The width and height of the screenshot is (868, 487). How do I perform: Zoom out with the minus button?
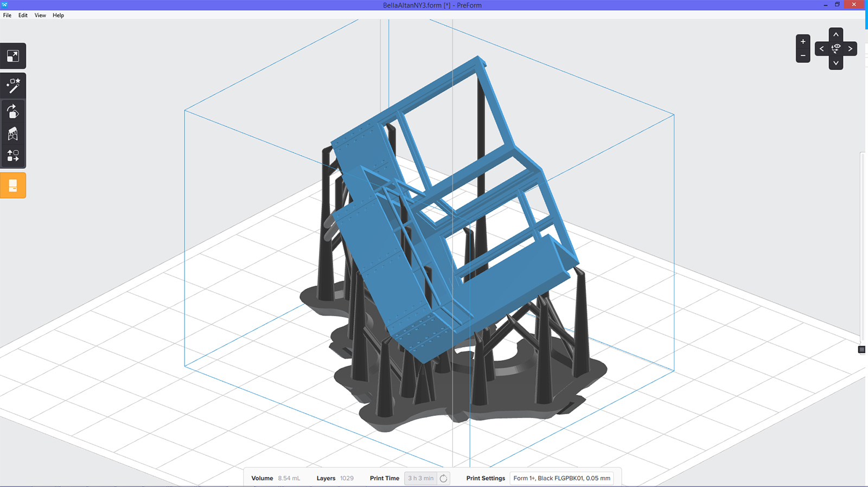point(803,55)
